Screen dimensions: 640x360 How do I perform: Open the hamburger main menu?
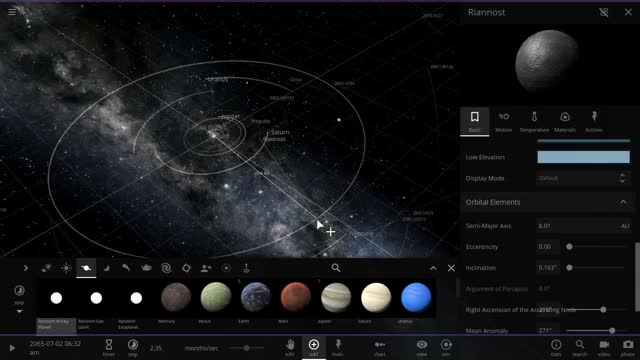12,12
